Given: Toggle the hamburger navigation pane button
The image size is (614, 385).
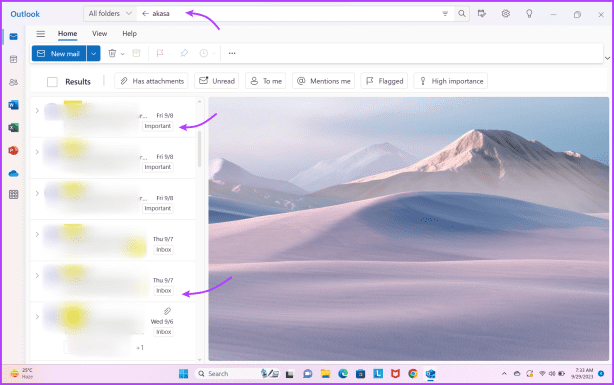Looking at the screenshot, I should [x=41, y=34].
